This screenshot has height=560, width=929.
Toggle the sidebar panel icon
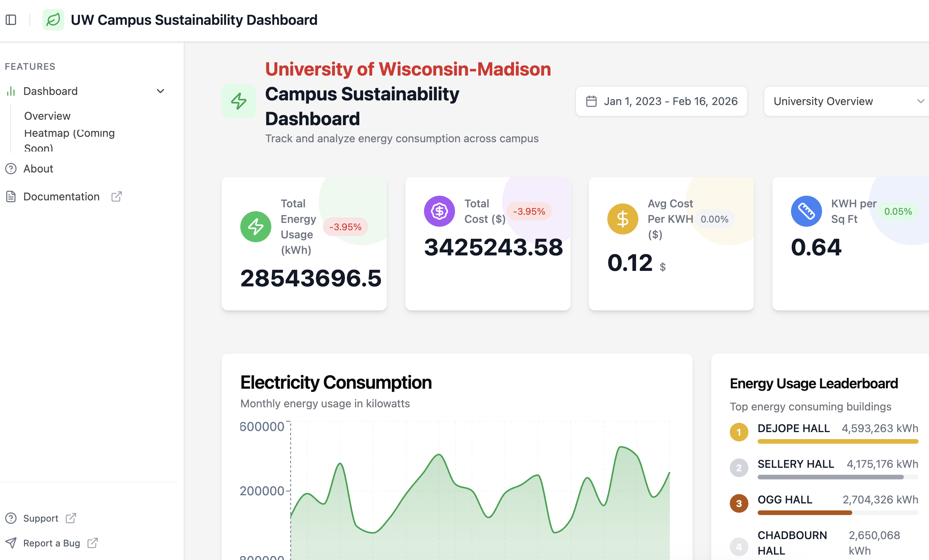click(11, 20)
